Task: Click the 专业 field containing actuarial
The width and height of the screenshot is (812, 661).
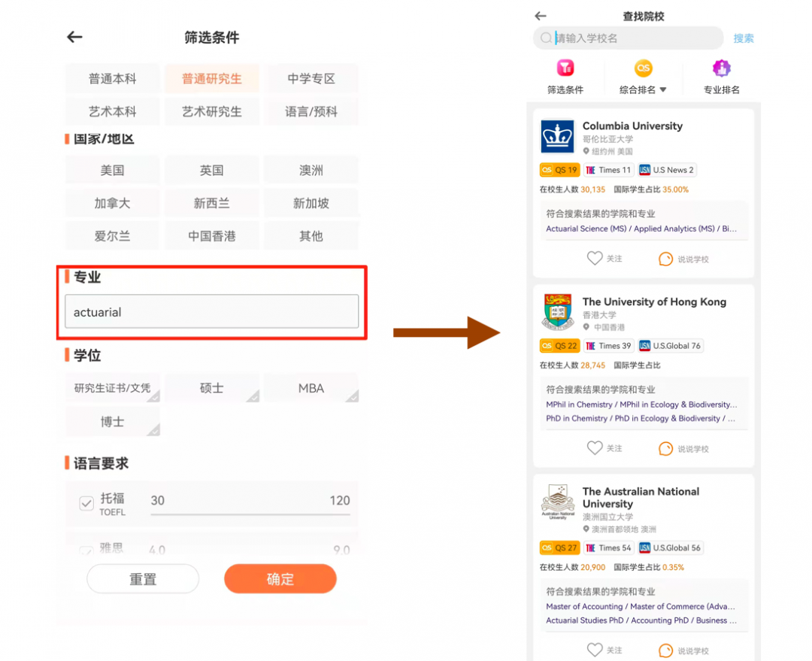Action: click(212, 311)
